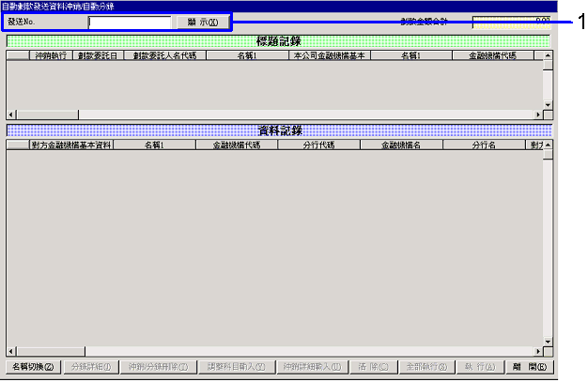Click the 分行名 column header
Viewport: 588px width, 382px height.
pyautogui.click(x=484, y=145)
